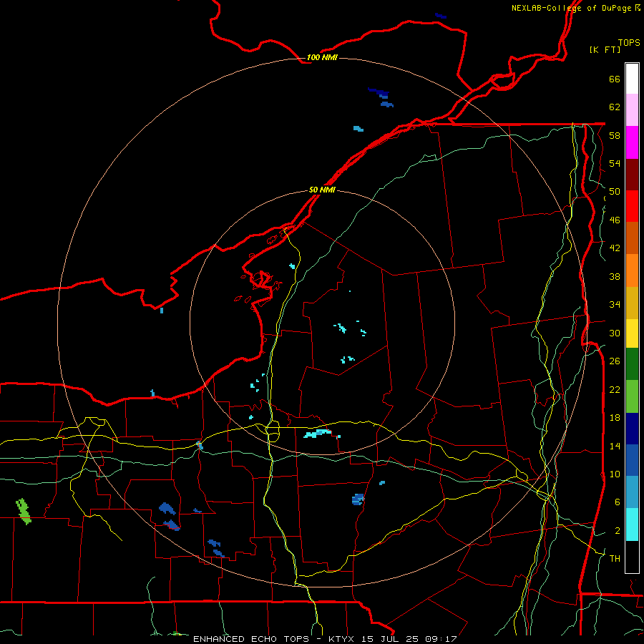Click legend value "50"
The height and width of the screenshot is (644, 644).
point(615,192)
